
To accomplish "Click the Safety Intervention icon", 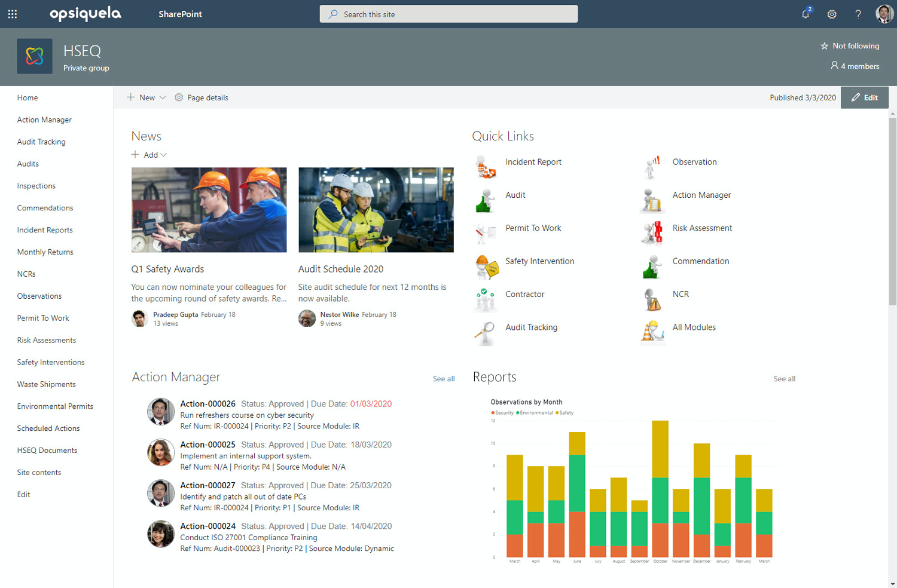I will pyautogui.click(x=486, y=267).
